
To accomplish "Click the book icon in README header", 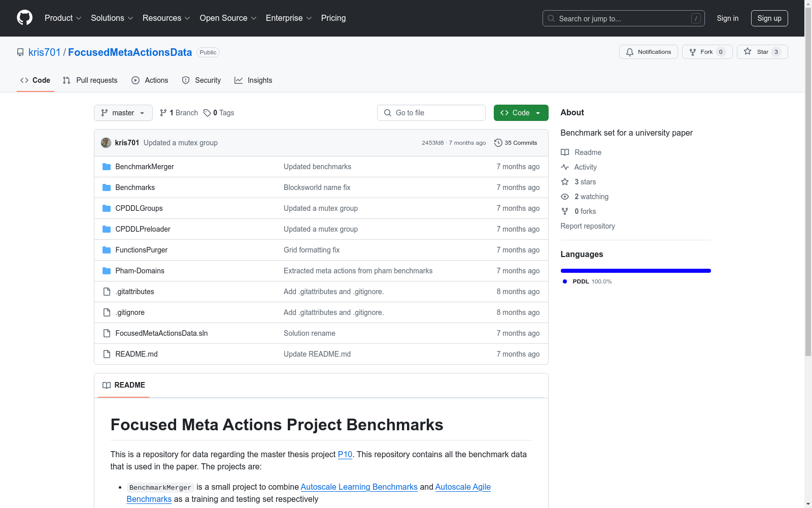I will coord(107,385).
